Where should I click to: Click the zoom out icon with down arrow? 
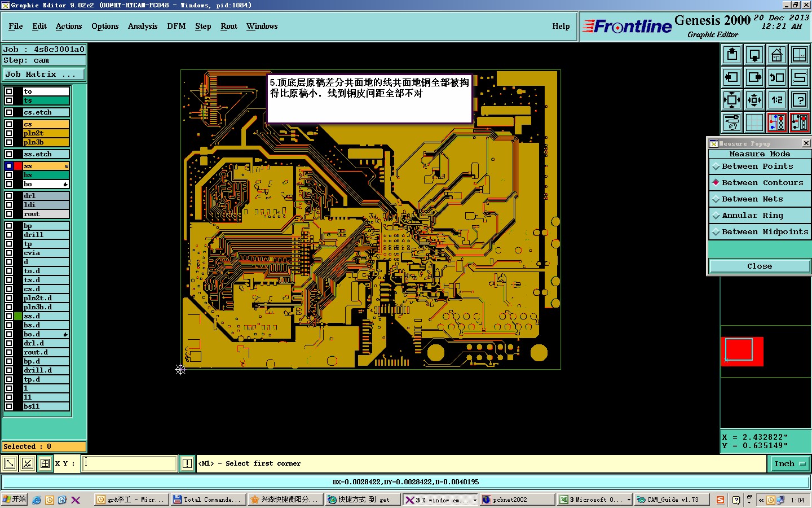(754, 55)
